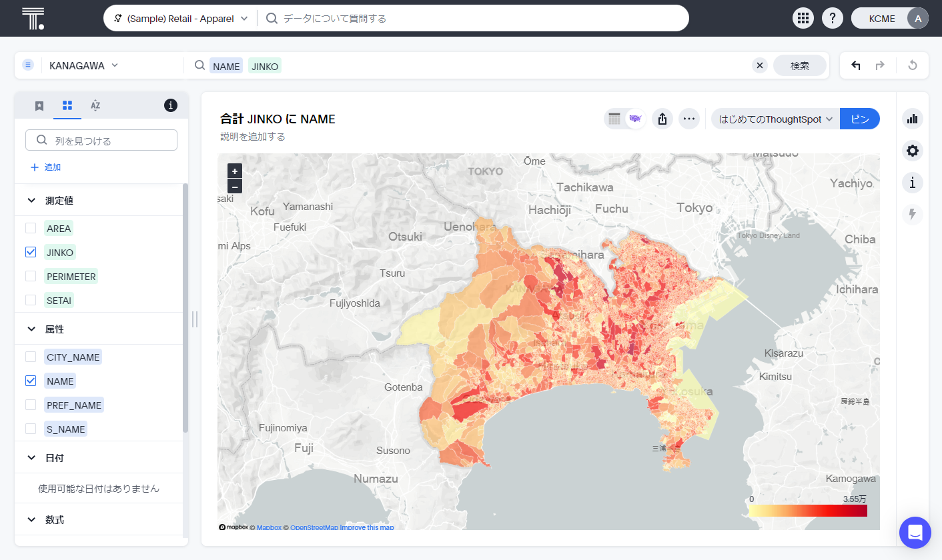Click the help question mark icon

pyautogui.click(x=833, y=18)
